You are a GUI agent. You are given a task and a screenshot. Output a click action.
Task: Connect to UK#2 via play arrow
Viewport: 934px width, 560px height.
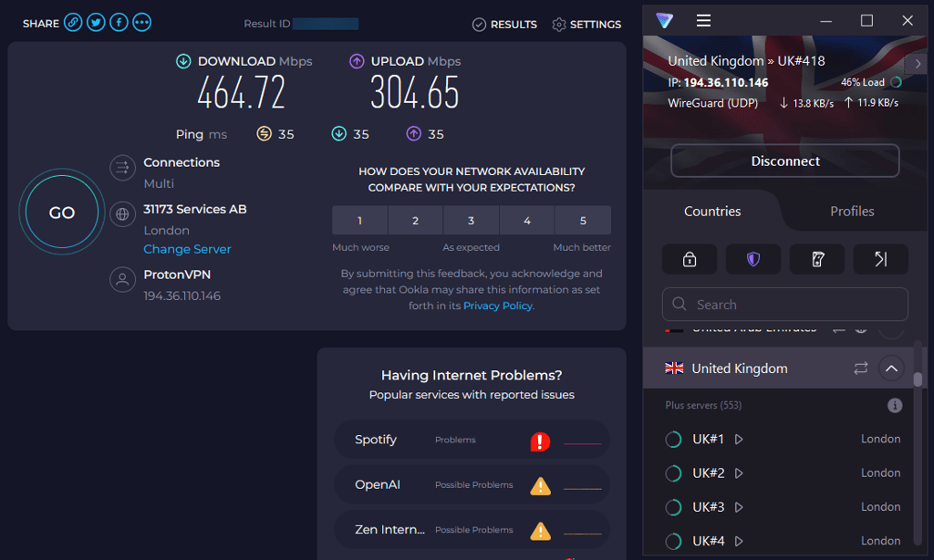(x=739, y=473)
